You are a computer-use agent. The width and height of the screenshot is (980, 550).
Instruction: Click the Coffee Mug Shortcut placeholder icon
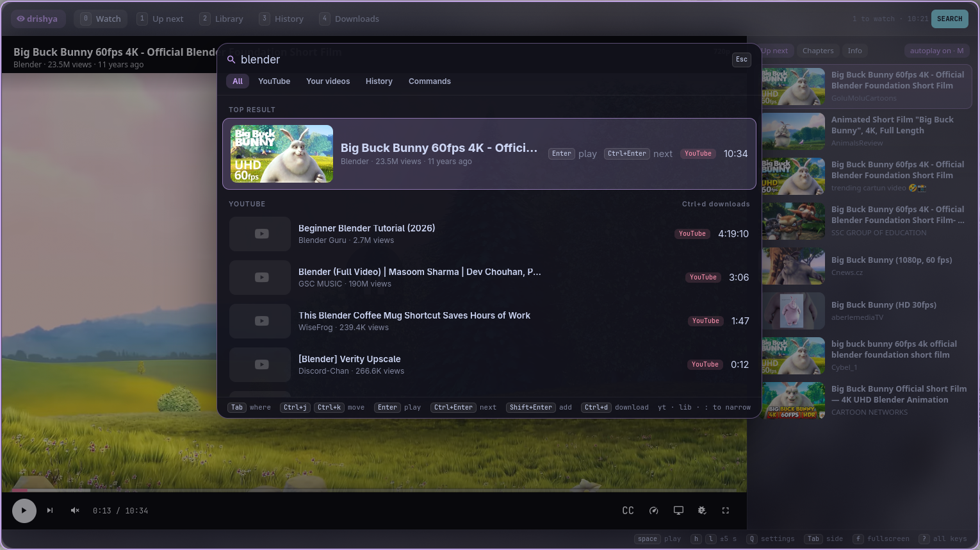[x=261, y=321]
